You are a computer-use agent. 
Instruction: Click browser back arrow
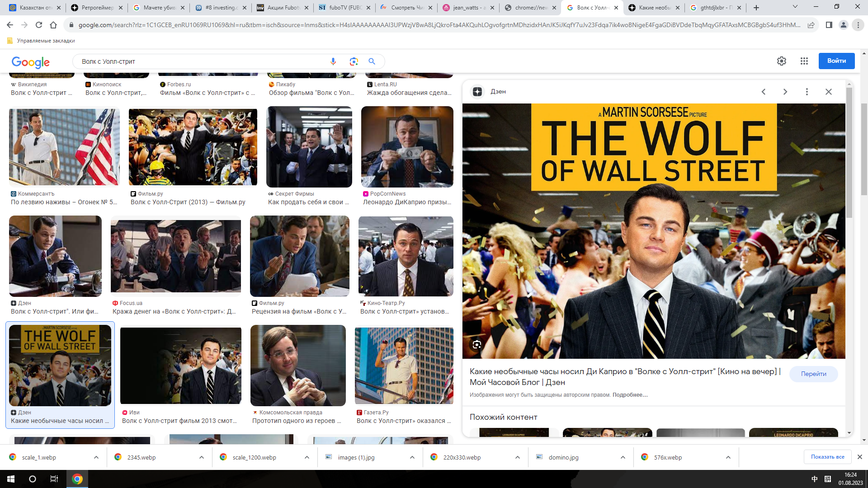10,25
